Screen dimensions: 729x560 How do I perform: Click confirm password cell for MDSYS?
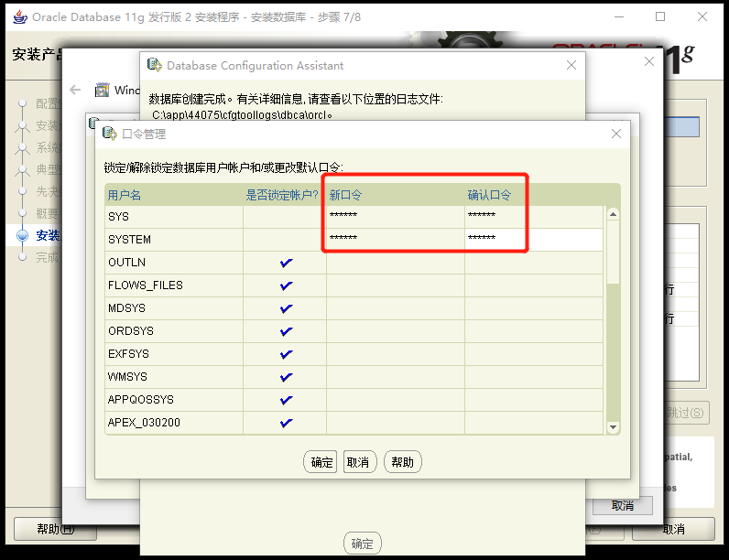click(534, 308)
